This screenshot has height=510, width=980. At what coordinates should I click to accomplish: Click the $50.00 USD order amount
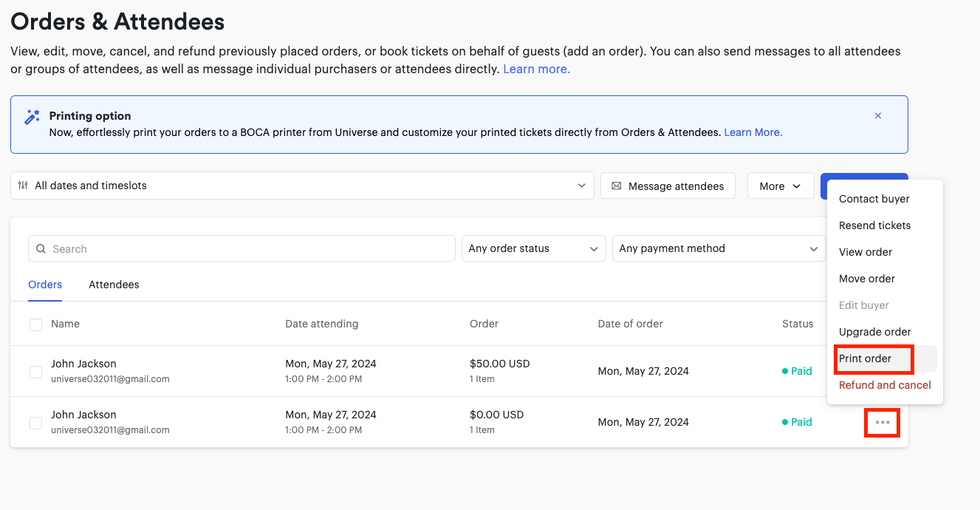pyautogui.click(x=500, y=364)
